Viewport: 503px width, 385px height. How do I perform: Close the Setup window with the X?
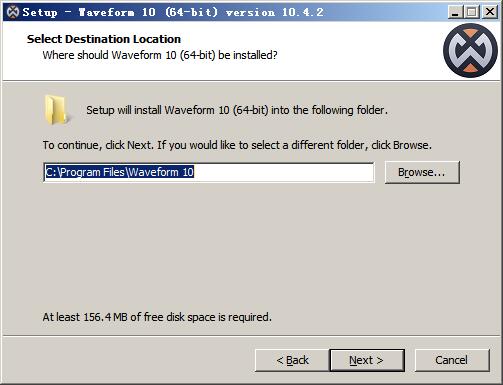(489, 12)
